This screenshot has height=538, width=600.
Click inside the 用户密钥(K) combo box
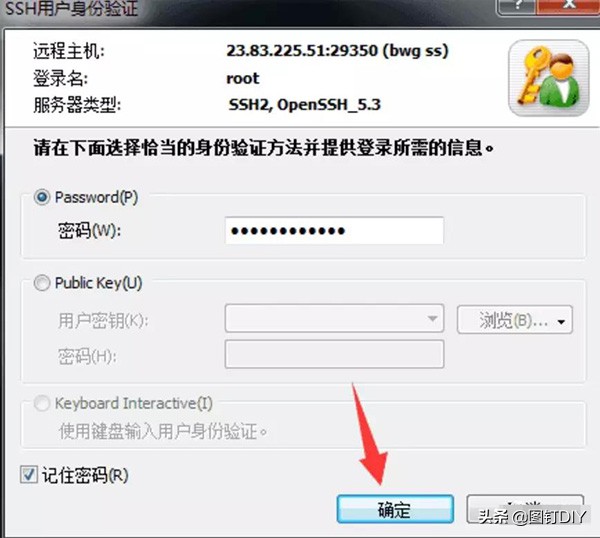pyautogui.click(x=334, y=318)
